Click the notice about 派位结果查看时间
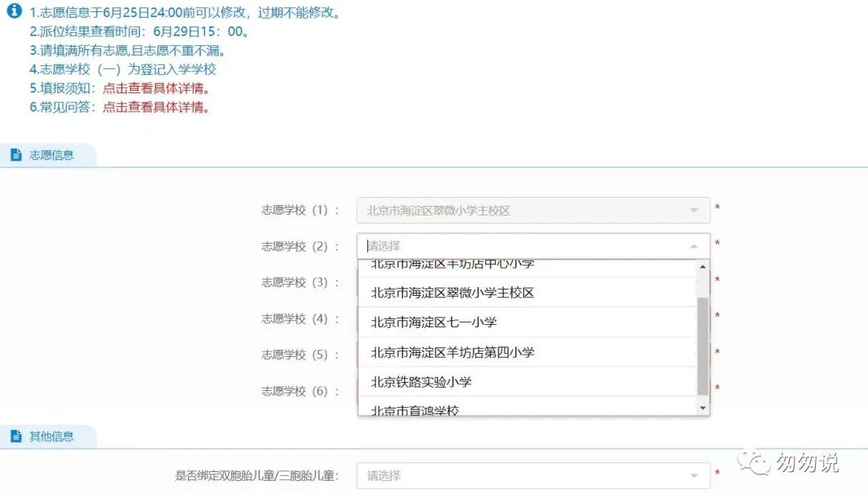868x501 pixels. 140,31
